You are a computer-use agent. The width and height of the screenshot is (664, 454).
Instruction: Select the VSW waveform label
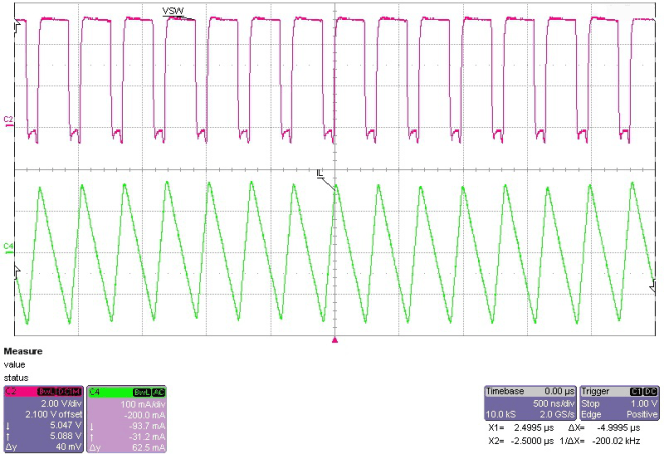point(173,10)
